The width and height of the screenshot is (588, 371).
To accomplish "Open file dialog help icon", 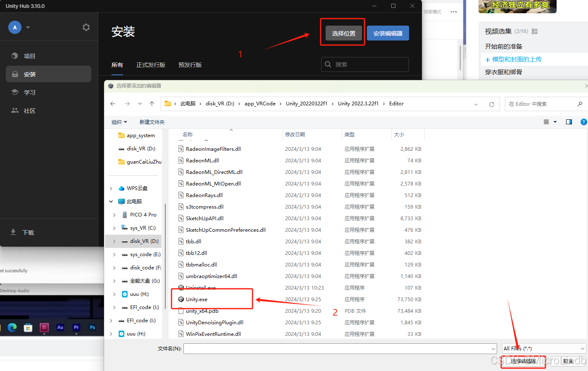I will (x=583, y=122).
